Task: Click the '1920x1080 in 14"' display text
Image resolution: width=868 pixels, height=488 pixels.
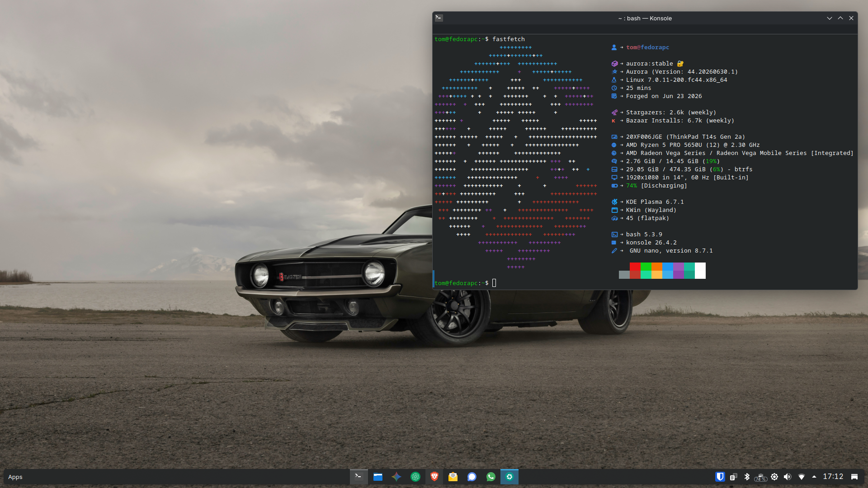Action: (655, 178)
